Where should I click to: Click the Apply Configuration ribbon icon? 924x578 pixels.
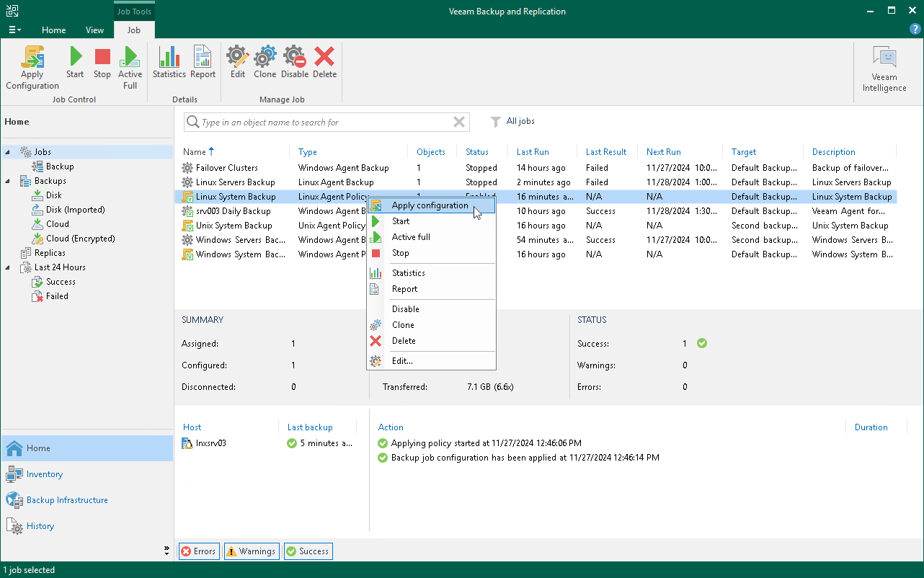pos(32,68)
